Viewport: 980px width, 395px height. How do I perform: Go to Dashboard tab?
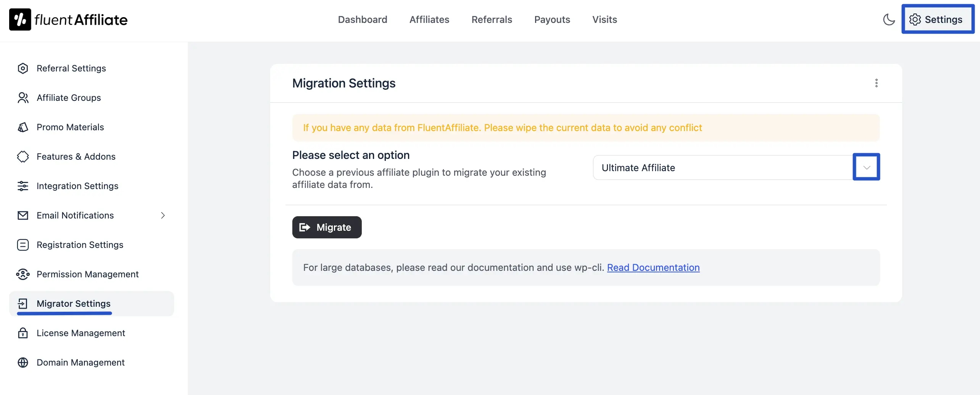[x=363, y=19]
